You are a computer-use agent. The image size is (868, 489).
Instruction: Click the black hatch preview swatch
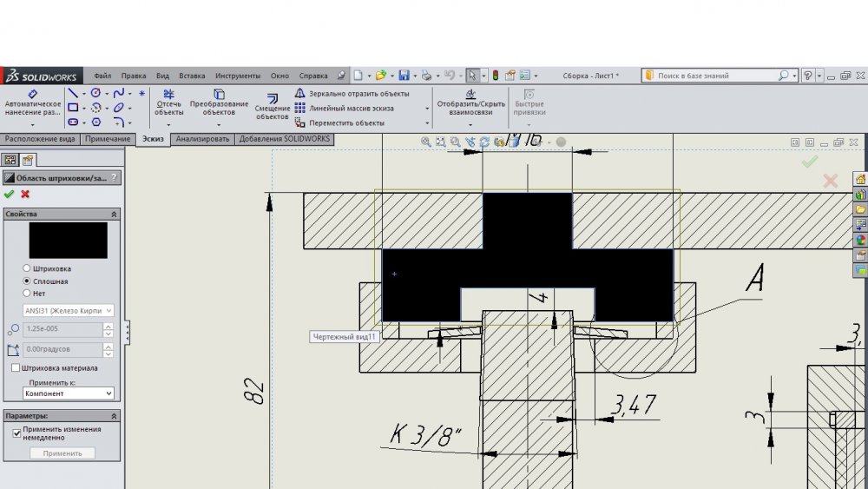[68, 241]
